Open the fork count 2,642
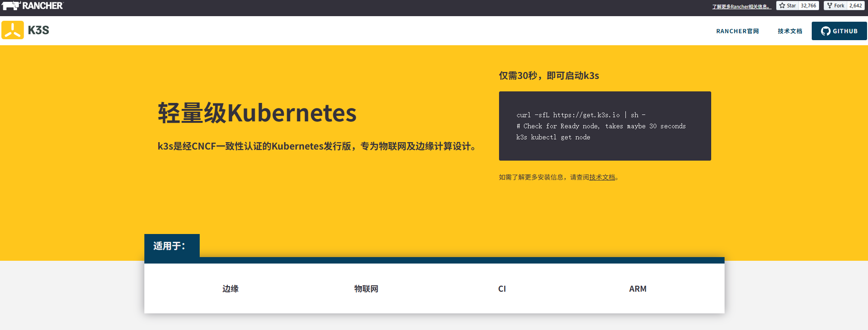The height and width of the screenshot is (330, 868). click(x=856, y=6)
